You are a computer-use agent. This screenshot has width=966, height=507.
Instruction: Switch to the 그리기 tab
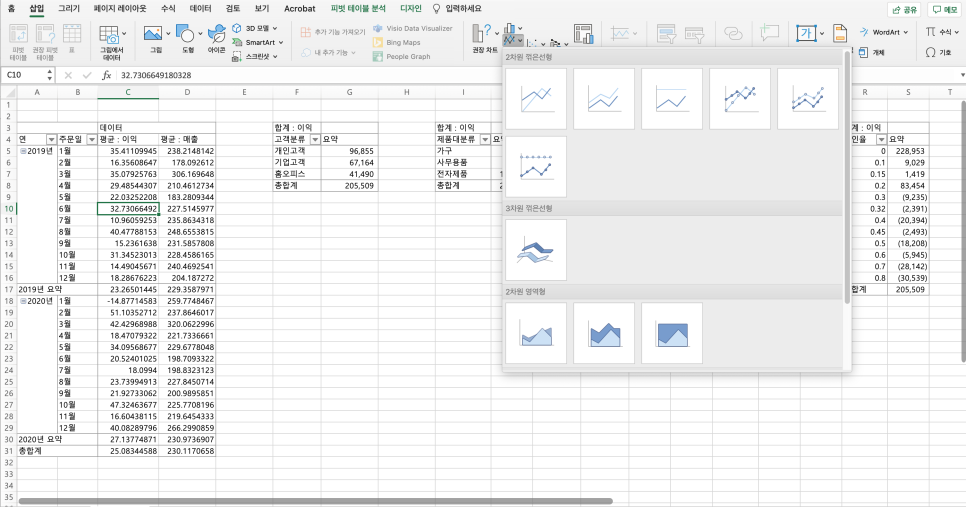click(68, 9)
